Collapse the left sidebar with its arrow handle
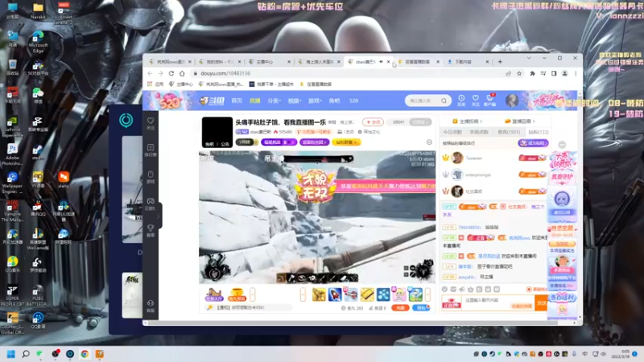 pos(159,216)
